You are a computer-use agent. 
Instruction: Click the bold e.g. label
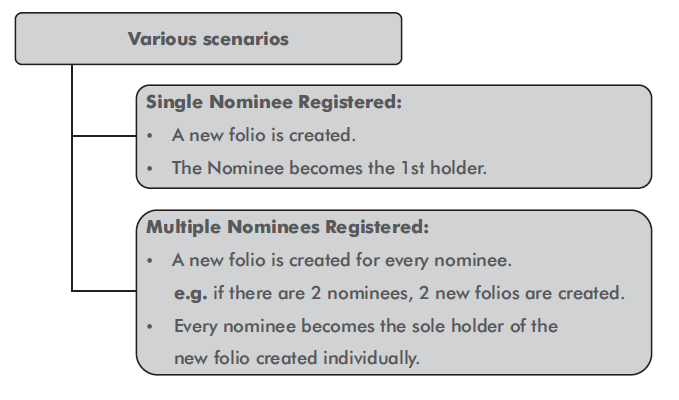coord(191,294)
